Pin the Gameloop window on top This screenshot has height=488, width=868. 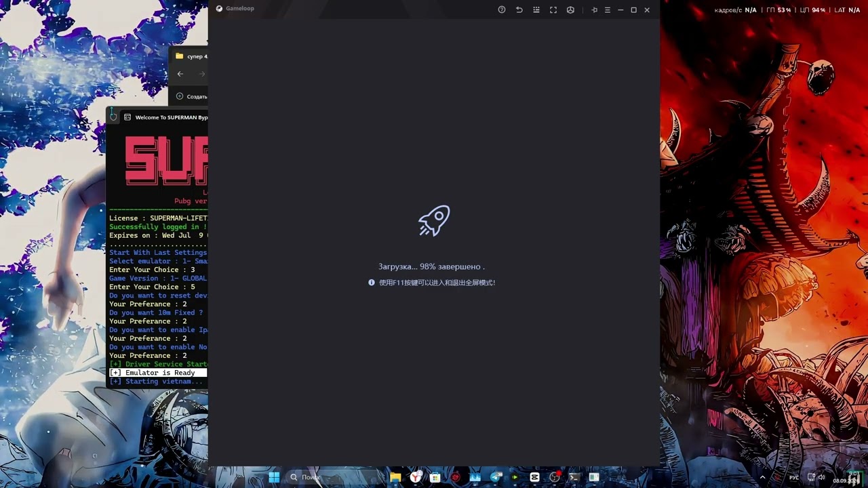coord(594,9)
